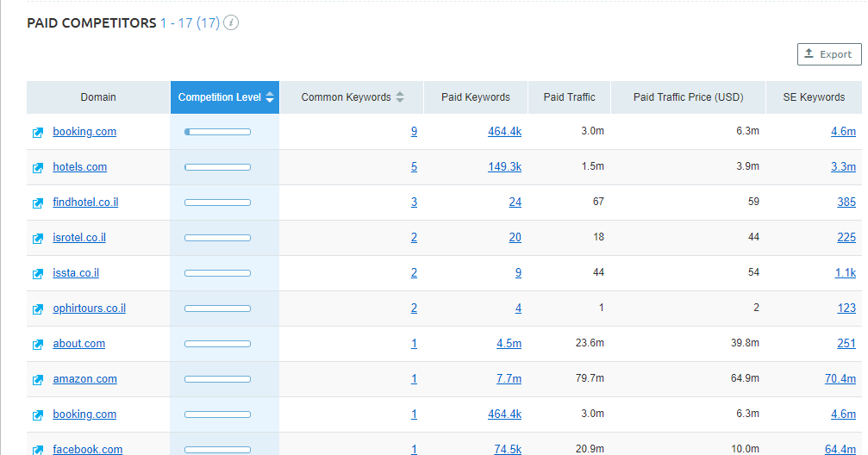Open external link icon for amazon.com
The height and width of the screenshot is (455, 868).
(x=38, y=380)
